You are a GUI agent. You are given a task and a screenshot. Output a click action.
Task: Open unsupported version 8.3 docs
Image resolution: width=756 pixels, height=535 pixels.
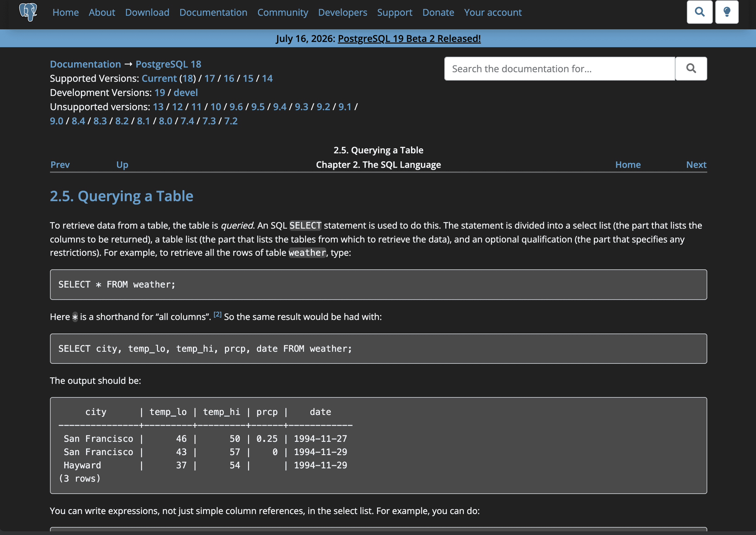100,121
